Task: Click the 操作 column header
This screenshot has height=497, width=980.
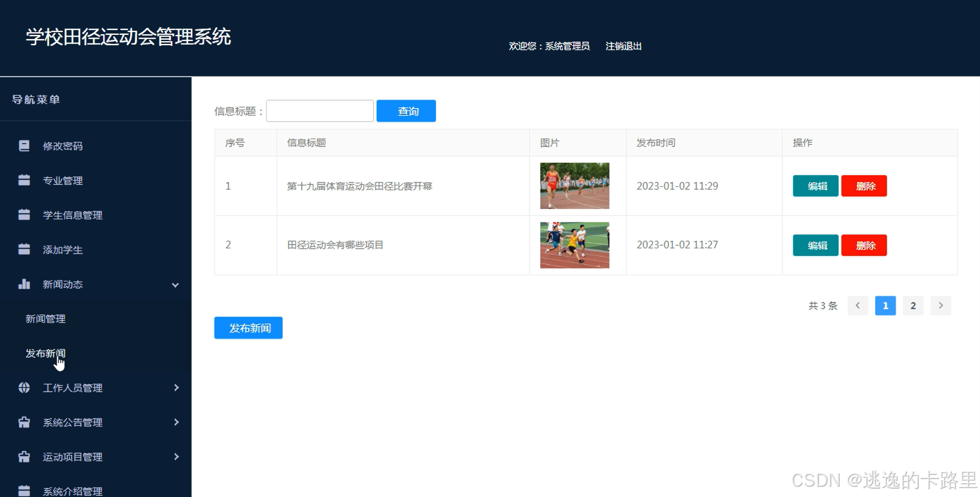Action: click(x=803, y=143)
